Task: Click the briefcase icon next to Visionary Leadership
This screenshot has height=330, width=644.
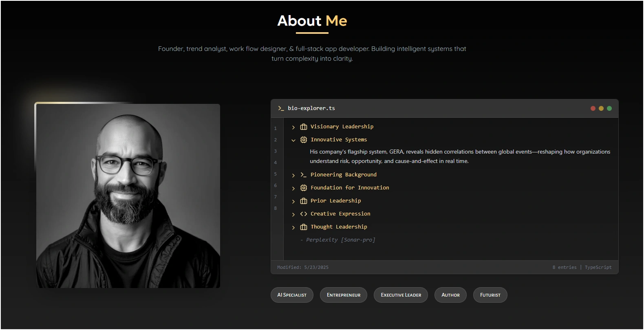Action: click(x=304, y=127)
